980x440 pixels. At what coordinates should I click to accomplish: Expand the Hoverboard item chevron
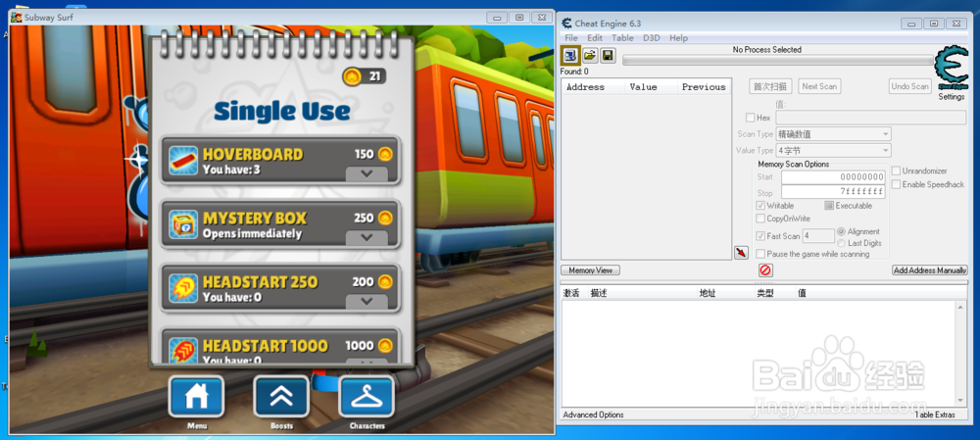[367, 173]
